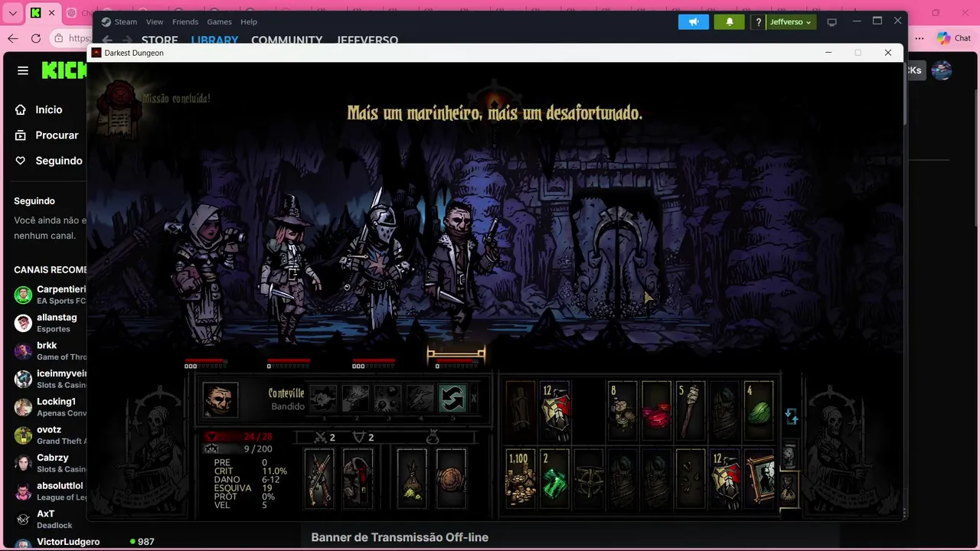
Task: Select combat skill slot 2
Action: pos(356,398)
